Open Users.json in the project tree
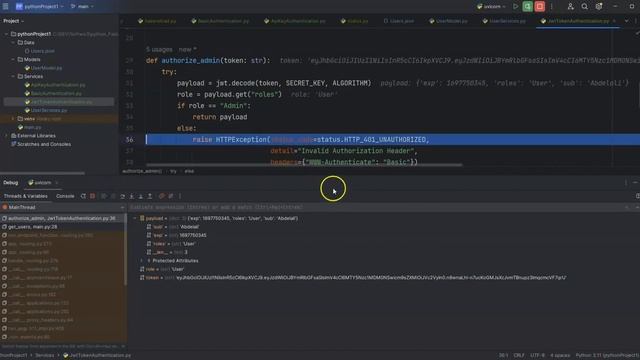 [x=40, y=51]
